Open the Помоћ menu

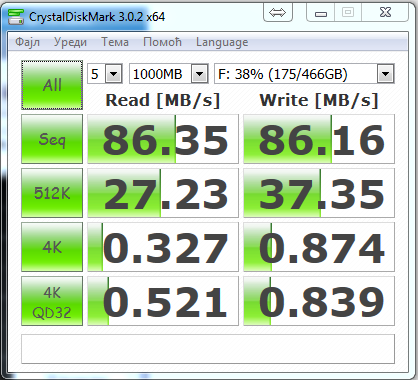click(162, 42)
